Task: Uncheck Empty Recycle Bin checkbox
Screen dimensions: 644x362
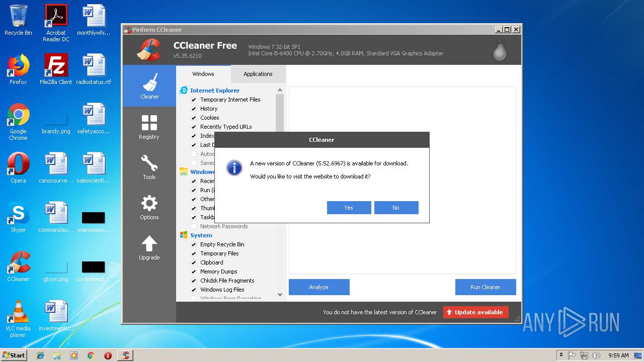Action: point(194,244)
